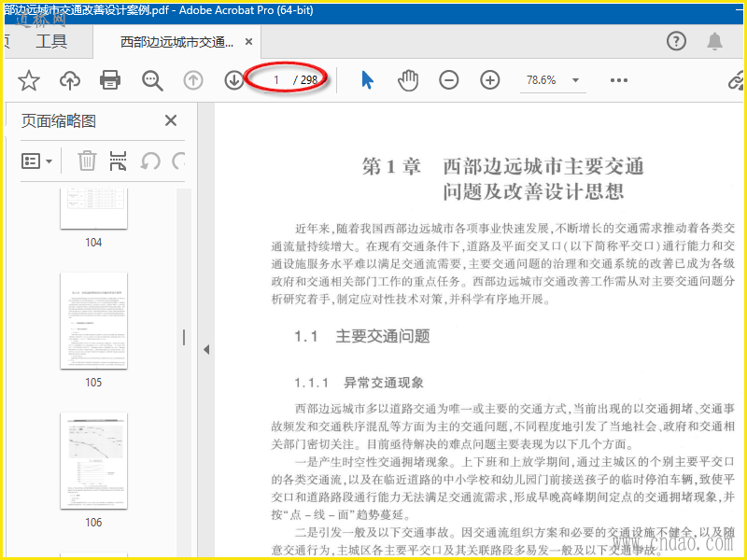Select the page 106 thumbnail
The height and width of the screenshot is (560, 747).
pyautogui.click(x=94, y=461)
